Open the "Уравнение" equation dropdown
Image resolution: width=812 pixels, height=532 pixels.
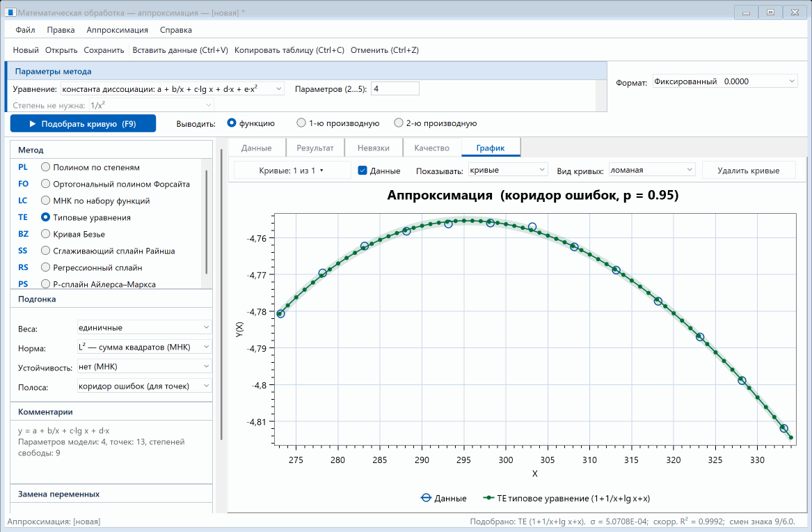click(x=172, y=89)
